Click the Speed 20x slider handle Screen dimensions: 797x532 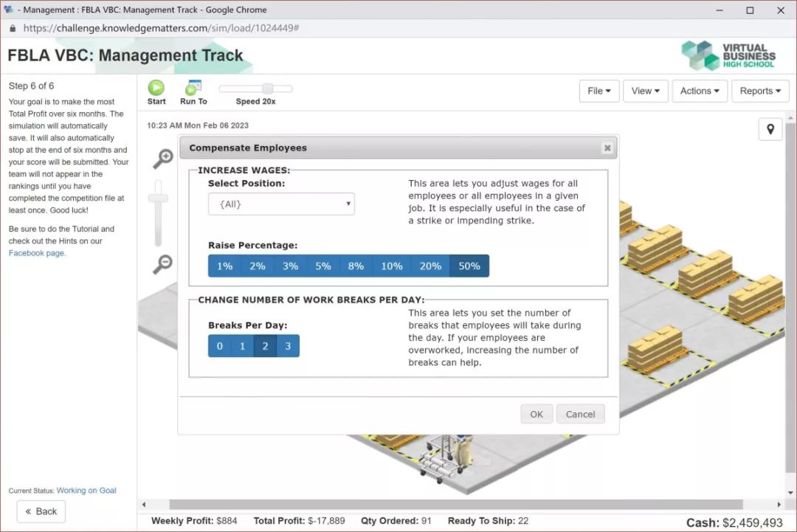click(x=268, y=89)
